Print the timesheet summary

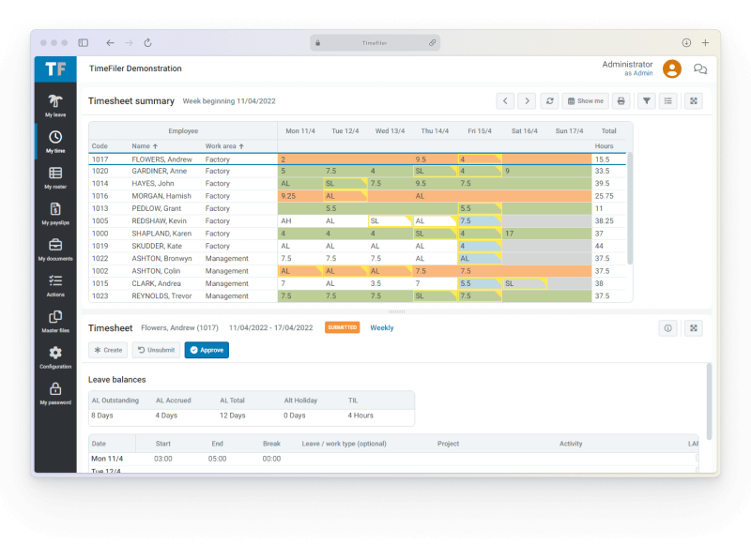click(x=621, y=101)
